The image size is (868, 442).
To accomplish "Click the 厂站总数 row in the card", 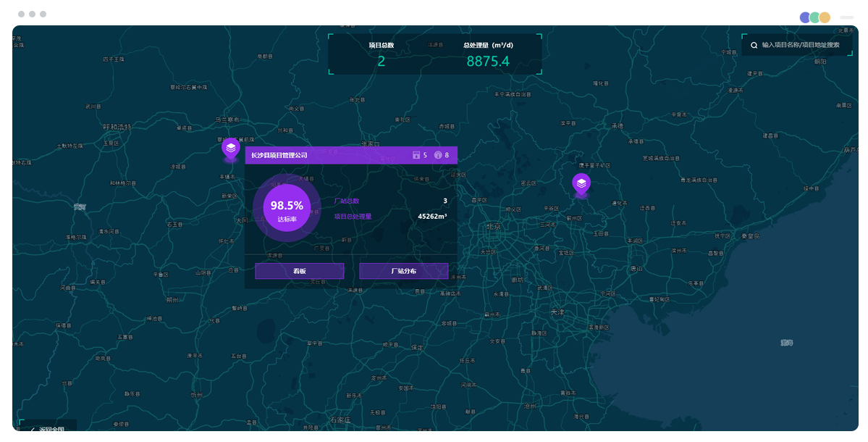I will pos(389,201).
